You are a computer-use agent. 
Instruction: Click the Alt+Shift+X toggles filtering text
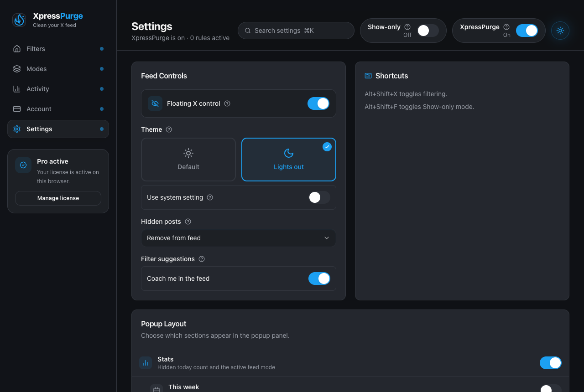[406, 94]
